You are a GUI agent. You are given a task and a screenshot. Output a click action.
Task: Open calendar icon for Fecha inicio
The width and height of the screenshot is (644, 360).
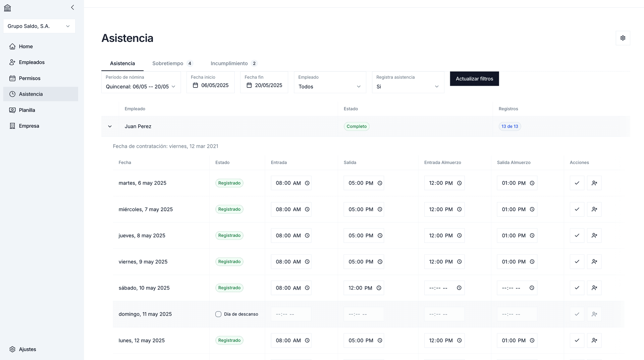(x=195, y=85)
